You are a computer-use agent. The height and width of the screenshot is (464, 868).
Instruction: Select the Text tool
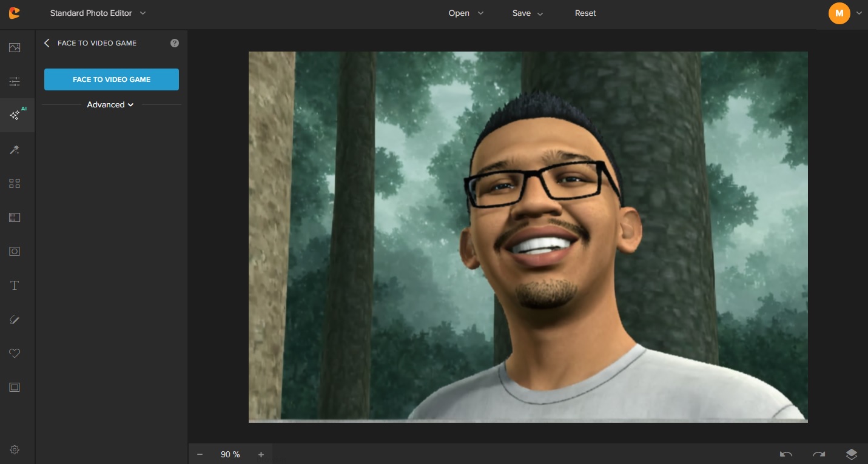[15, 285]
